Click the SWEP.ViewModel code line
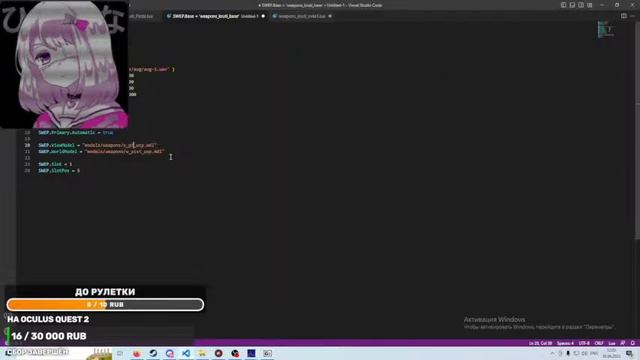Viewport: 640px width, 360px height. [97, 145]
